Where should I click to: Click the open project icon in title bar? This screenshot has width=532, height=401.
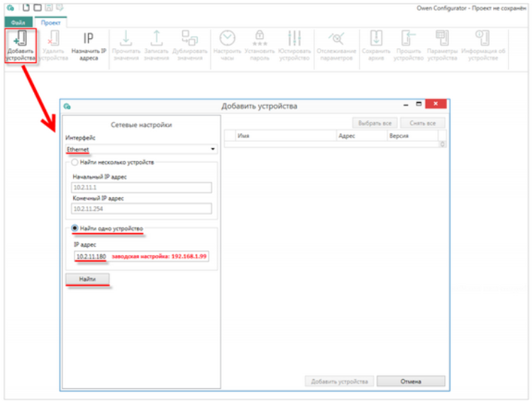pyautogui.click(x=38, y=7)
